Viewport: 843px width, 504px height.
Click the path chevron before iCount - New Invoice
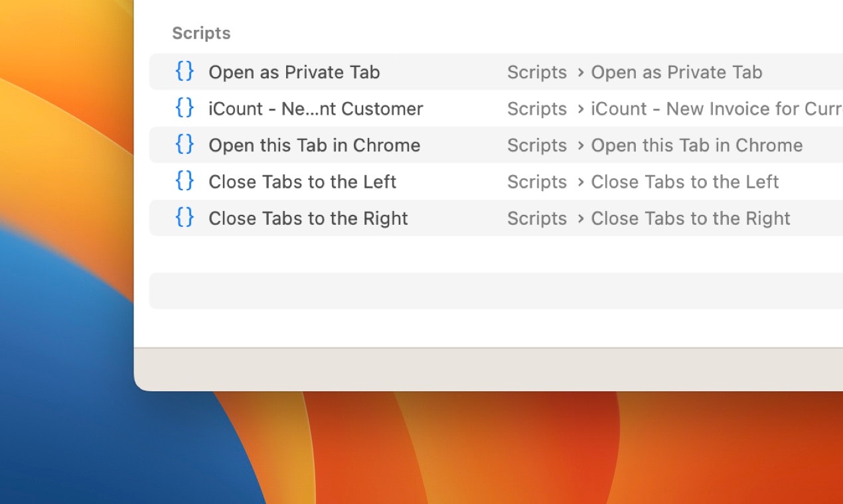[581, 108]
